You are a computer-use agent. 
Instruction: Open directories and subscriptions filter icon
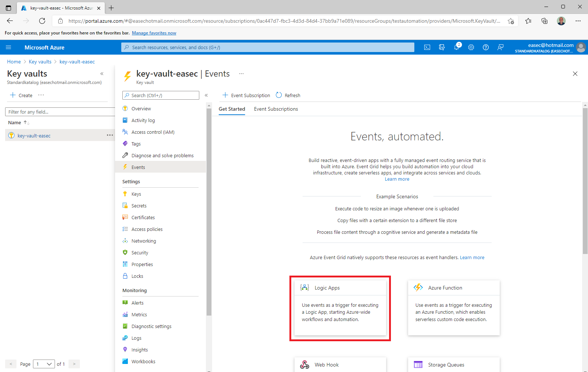point(442,47)
